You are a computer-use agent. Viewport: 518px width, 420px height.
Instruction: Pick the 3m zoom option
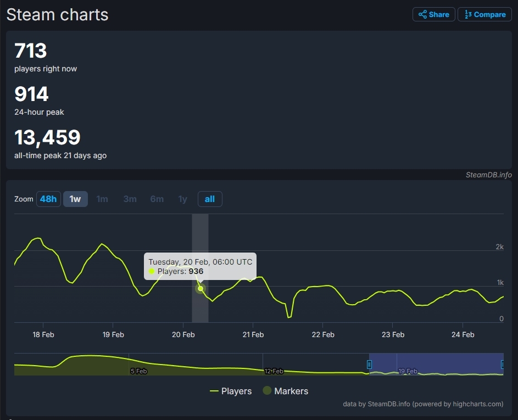point(130,199)
